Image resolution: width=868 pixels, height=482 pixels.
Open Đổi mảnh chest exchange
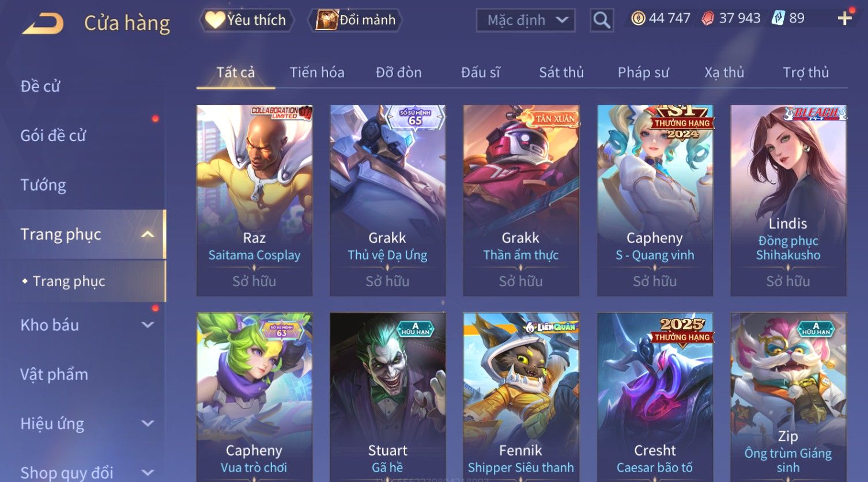[x=355, y=20]
